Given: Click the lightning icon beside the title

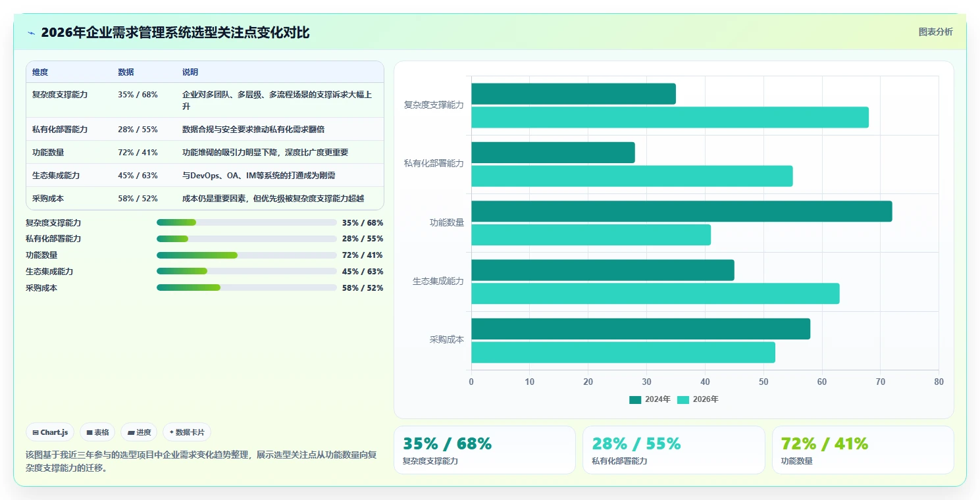Looking at the screenshot, I should coord(31,33).
